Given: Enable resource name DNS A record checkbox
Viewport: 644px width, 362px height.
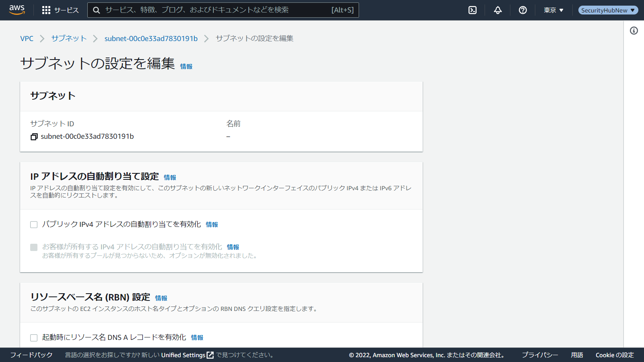Looking at the screenshot, I should pos(34,337).
